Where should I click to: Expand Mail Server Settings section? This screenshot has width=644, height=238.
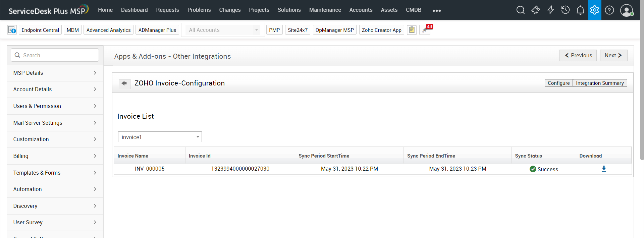pos(55,123)
